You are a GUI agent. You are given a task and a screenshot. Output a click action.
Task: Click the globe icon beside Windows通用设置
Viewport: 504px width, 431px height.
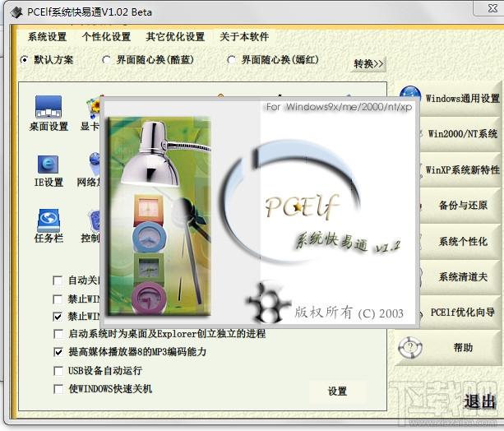click(410, 95)
